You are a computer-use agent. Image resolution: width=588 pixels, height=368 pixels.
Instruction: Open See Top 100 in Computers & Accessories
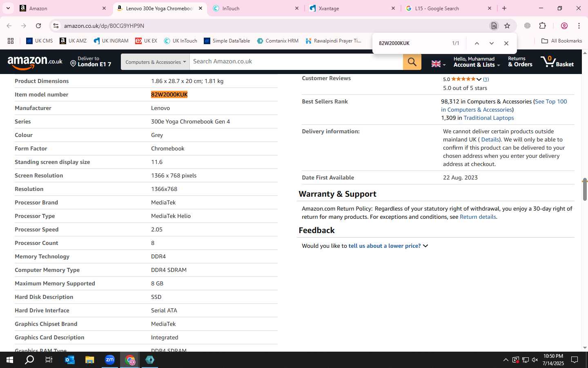[x=504, y=105]
